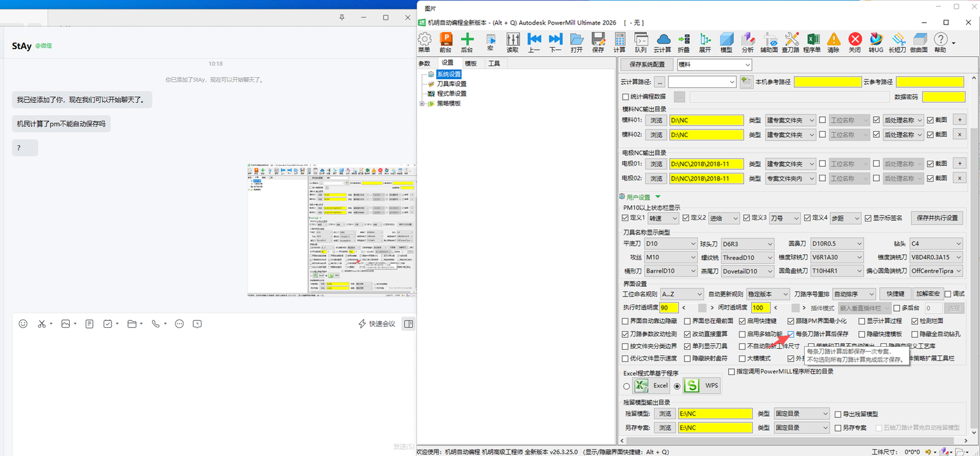Expand using the 展开 toolbar icon
Screen dimensions: 980x456
tap(706, 42)
